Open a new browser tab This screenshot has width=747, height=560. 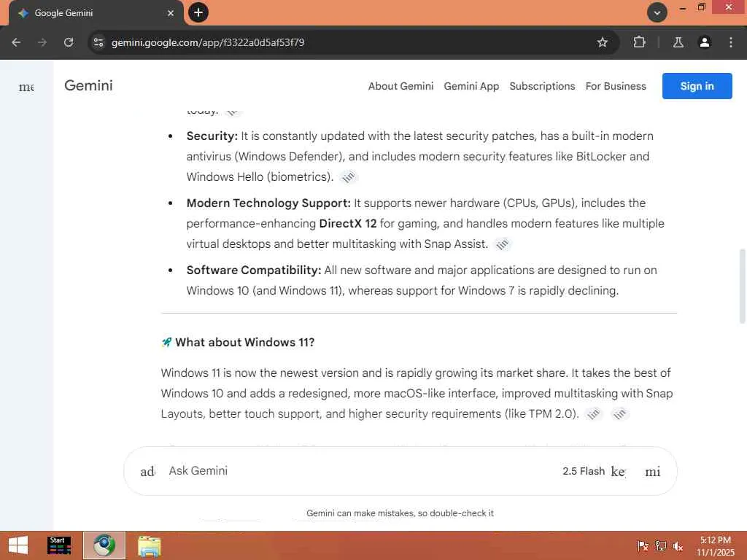[198, 12]
